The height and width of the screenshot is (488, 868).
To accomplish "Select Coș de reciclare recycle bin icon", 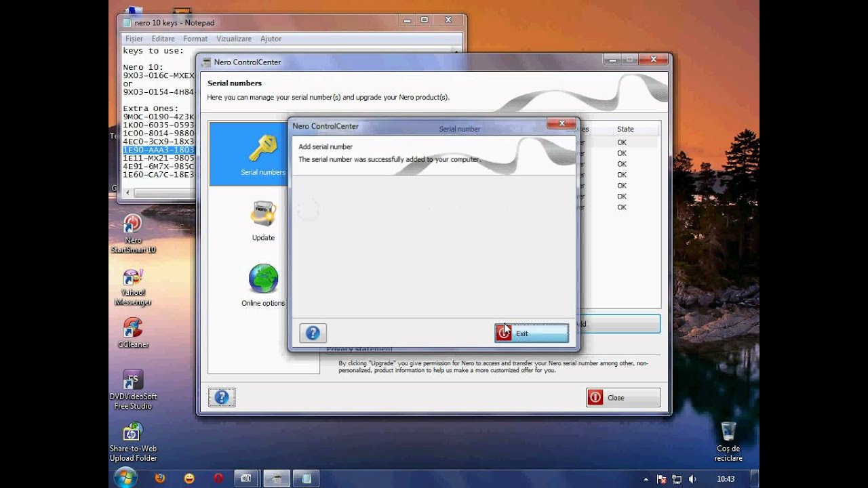I will click(728, 442).
